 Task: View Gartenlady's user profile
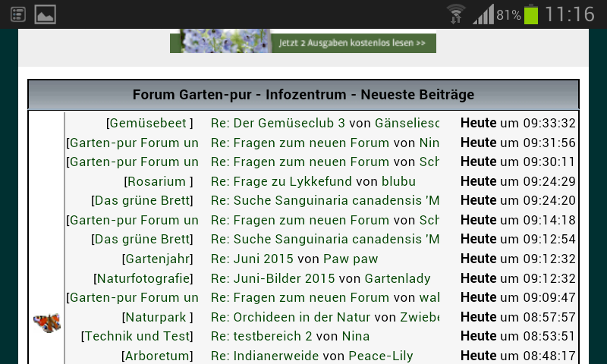click(392, 278)
